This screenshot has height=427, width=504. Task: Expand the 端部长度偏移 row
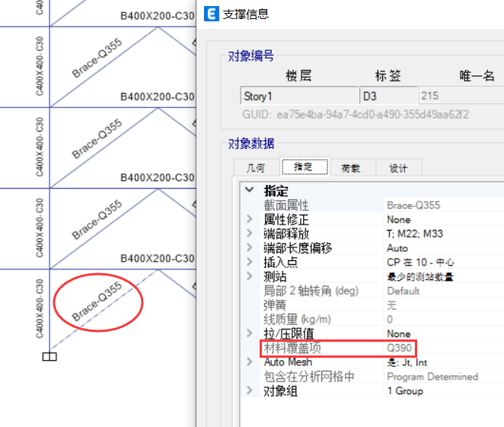click(249, 248)
